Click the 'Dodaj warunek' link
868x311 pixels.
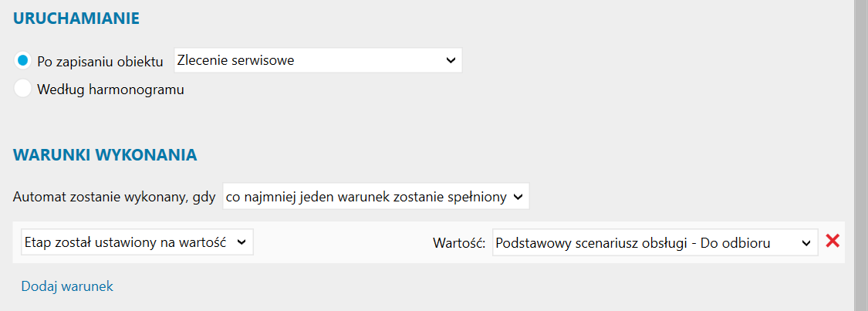pyautogui.click(x=67, y=286)
